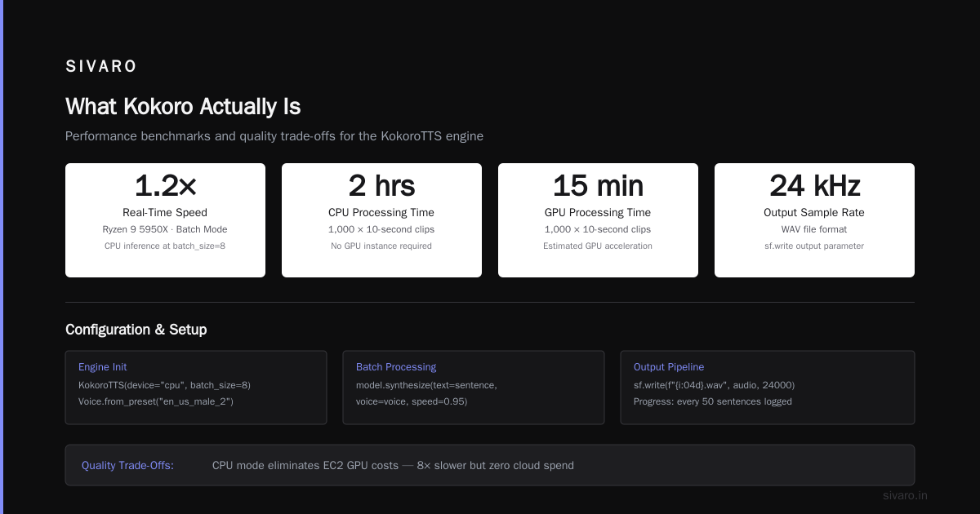Viewport: 980px width, 514px height.
Task: Click the 'Configuration & Setup' section heading
Action: 136,330
